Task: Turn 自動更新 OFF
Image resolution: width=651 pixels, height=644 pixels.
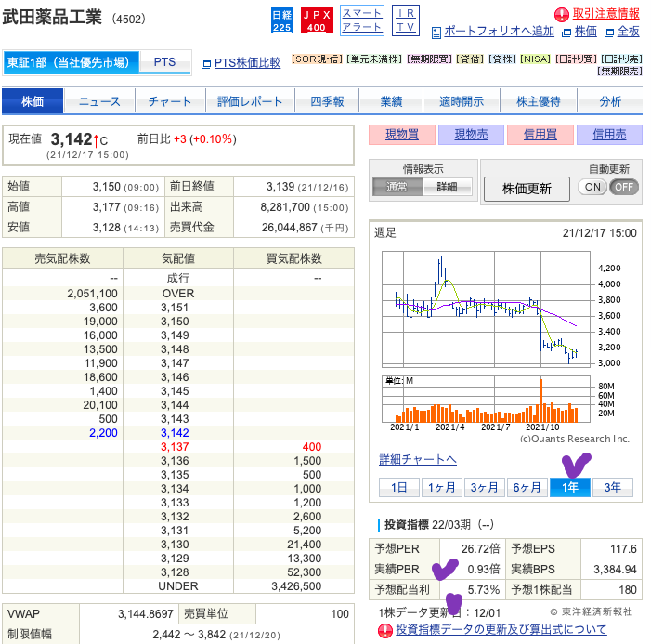Action: 624,187
